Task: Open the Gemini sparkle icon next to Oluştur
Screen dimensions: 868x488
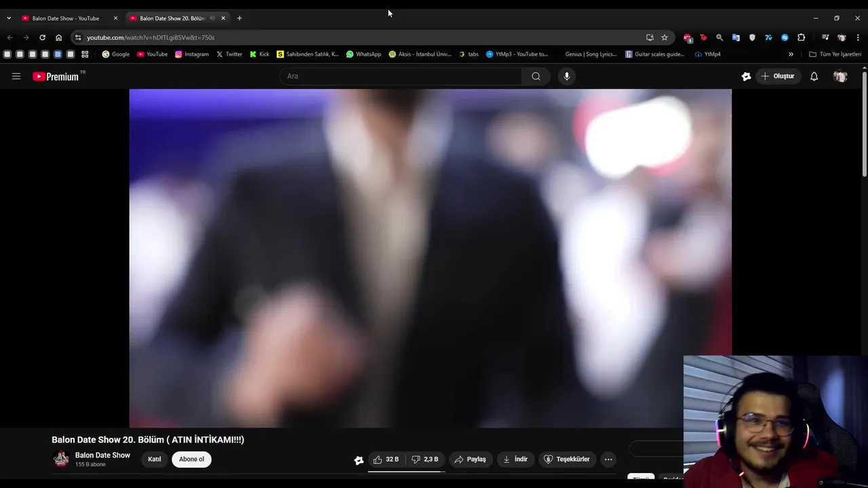Action: tap(746, 77)
